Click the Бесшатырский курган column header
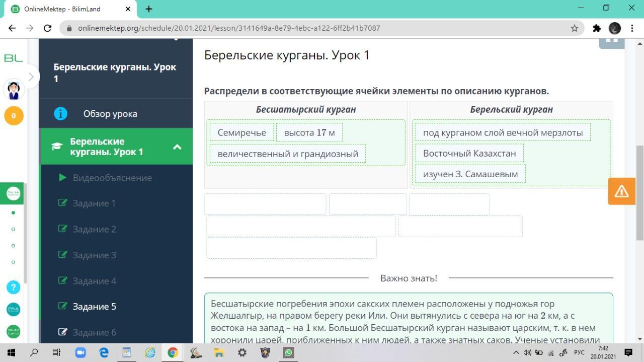The image size is (644, 362). tap(306, 109)
